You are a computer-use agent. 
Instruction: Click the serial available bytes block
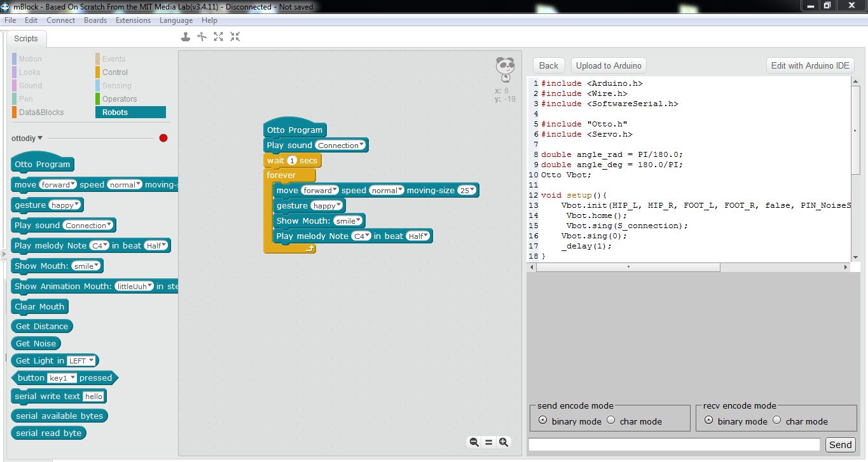coord(60,416)
